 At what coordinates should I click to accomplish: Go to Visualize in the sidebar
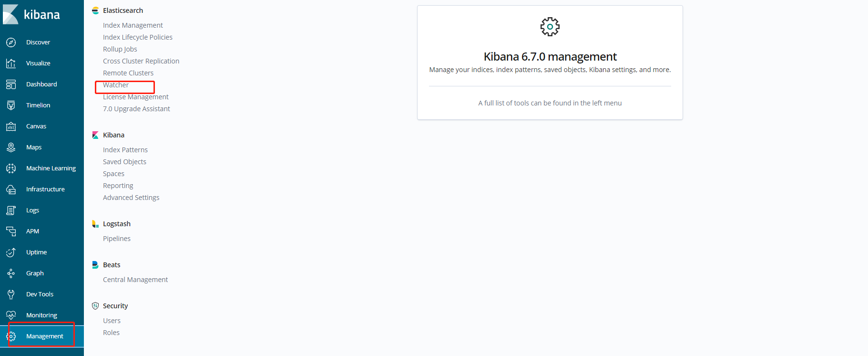38,63
